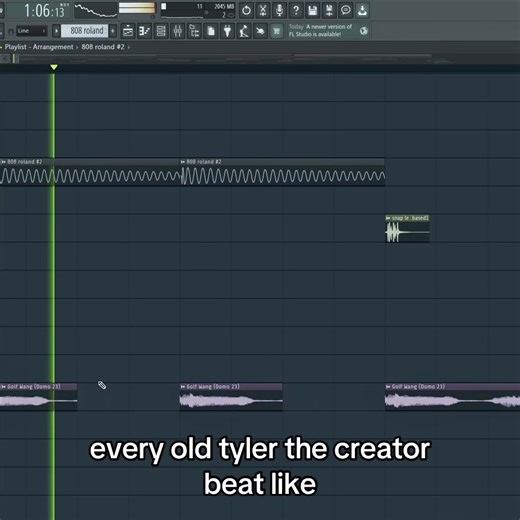Open menu arrow on rightmost Golf Wang clip
The height and width of the screenshot is (520, 520).
click(x=388, y=387)
